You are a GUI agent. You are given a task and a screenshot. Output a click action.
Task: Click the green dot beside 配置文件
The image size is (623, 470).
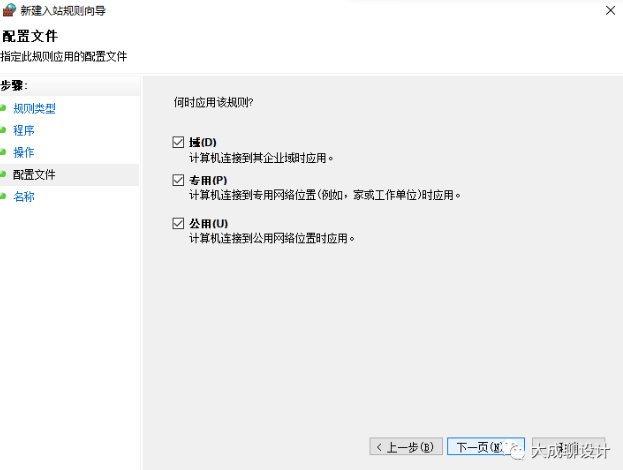point(4,174)
